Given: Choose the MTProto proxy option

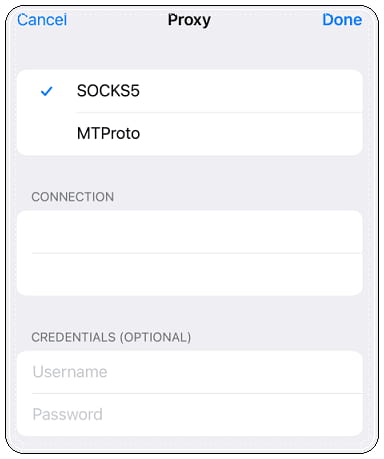Looking at the screenshot, I should click(189, 134).
